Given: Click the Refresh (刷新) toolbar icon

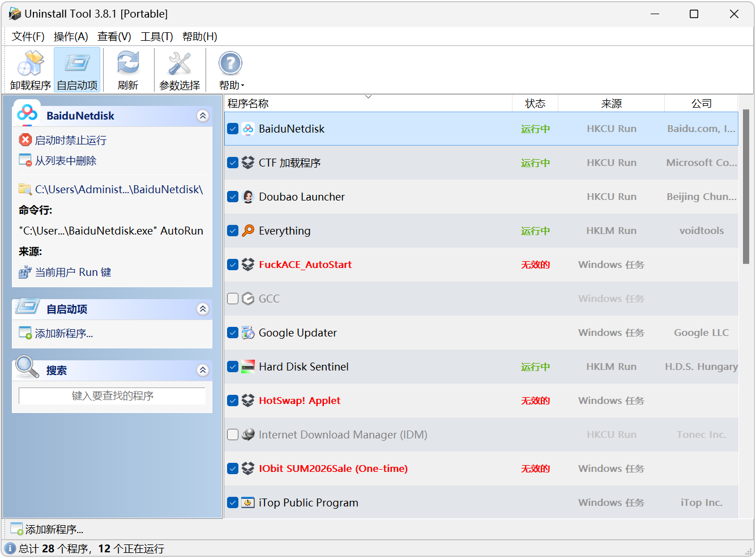Looking at the screenshot, I should [x=128, y=63].
